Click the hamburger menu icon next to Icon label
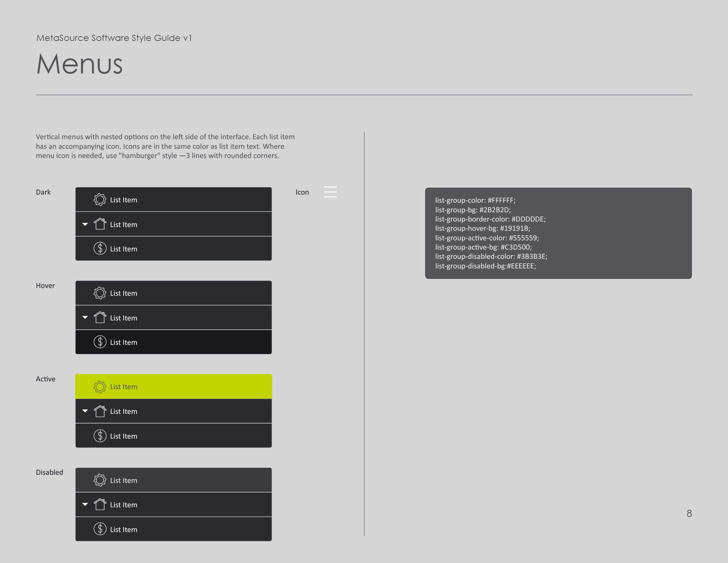This screenshot has width=728, height=563. tap(330, 192)
